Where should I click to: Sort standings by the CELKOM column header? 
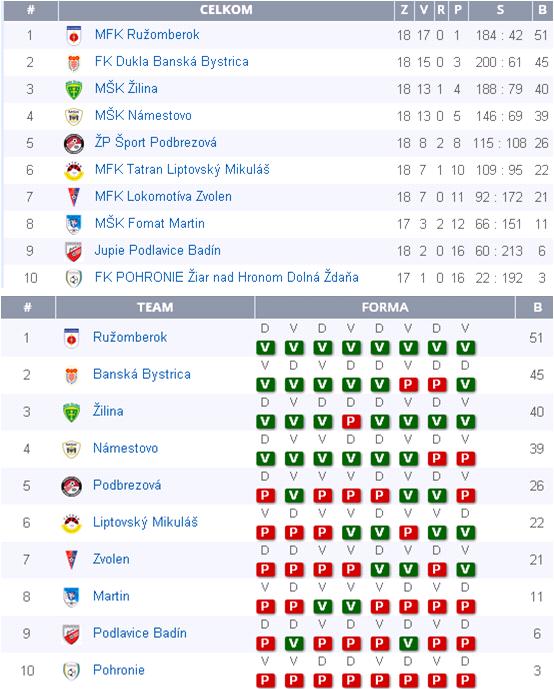coord(226,10)
